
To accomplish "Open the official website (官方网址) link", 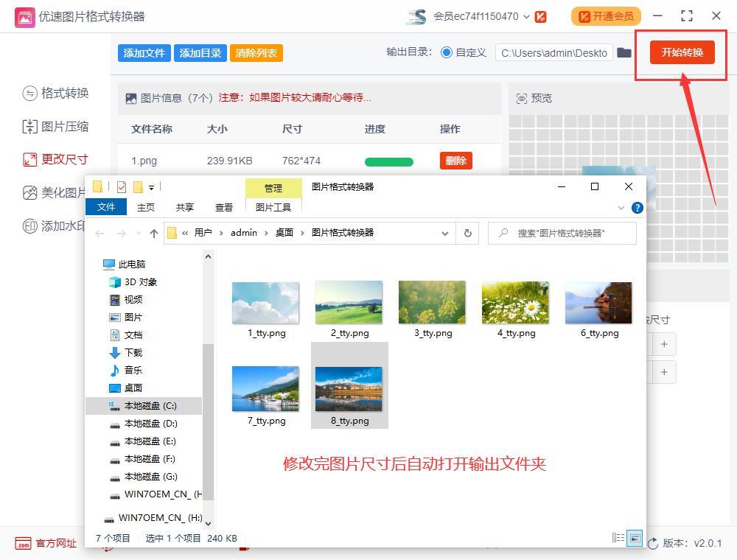I will coord(46,544).
